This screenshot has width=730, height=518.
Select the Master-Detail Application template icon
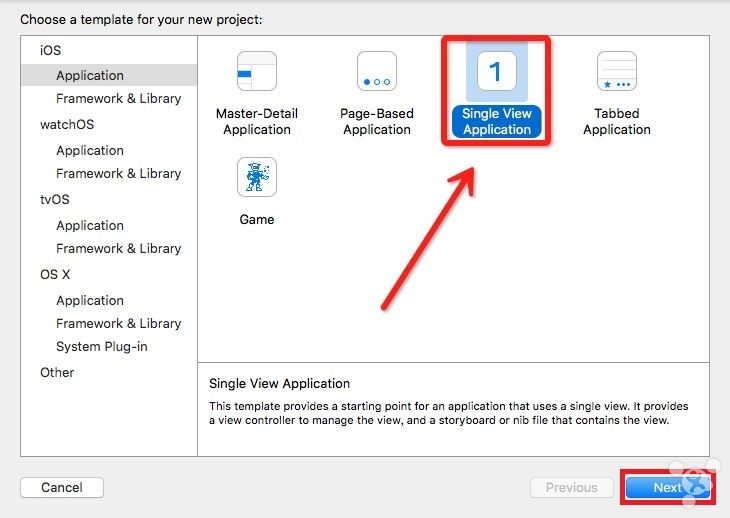pyautogui.click(x=257, y=72)
